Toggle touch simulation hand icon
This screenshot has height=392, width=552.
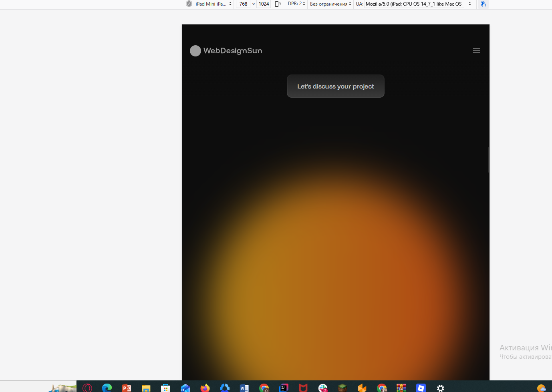484,4
